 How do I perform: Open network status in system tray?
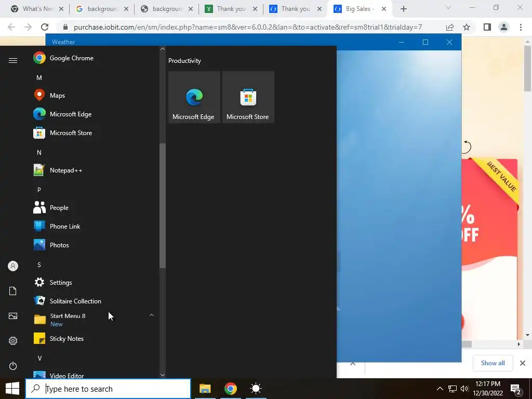click(x=453, y=389)
